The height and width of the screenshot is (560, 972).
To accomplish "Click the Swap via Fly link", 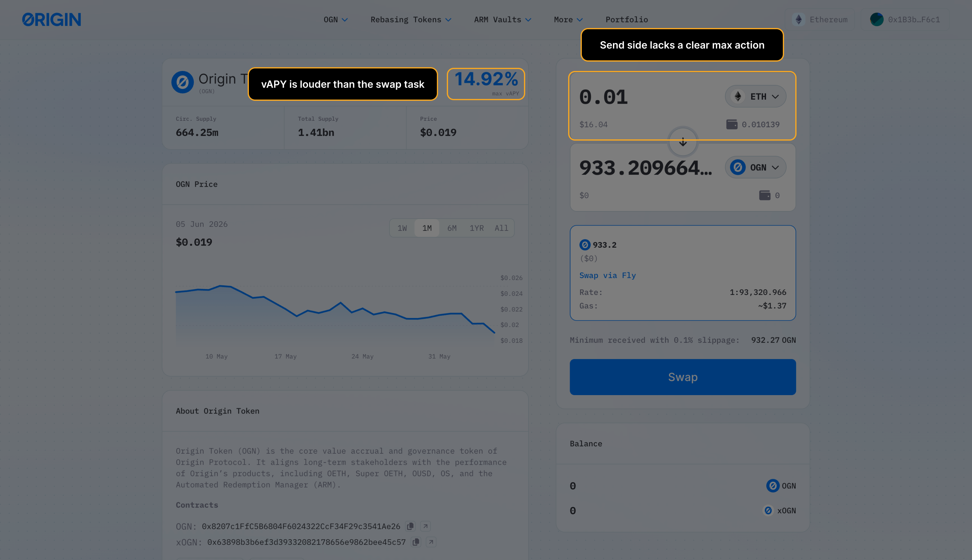I will [x=607, y=275].
